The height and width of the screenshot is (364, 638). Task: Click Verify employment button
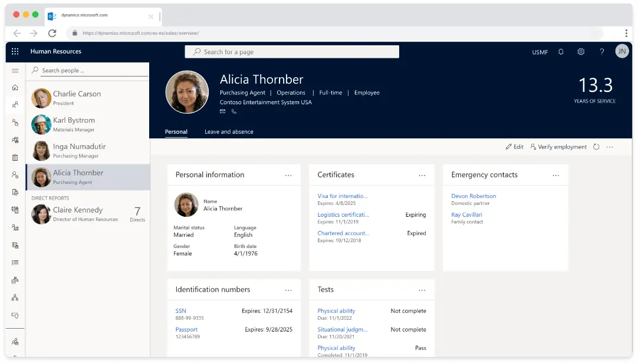[x=558, y=147]
